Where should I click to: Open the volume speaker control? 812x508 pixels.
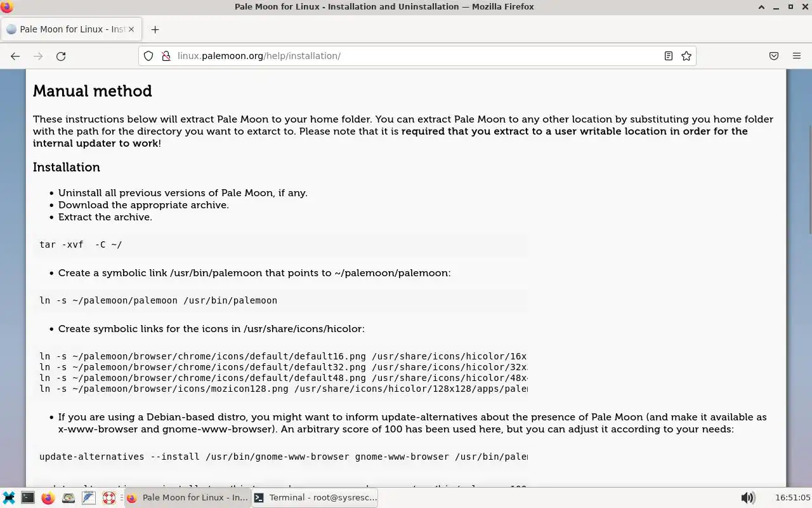pos(749,498)
